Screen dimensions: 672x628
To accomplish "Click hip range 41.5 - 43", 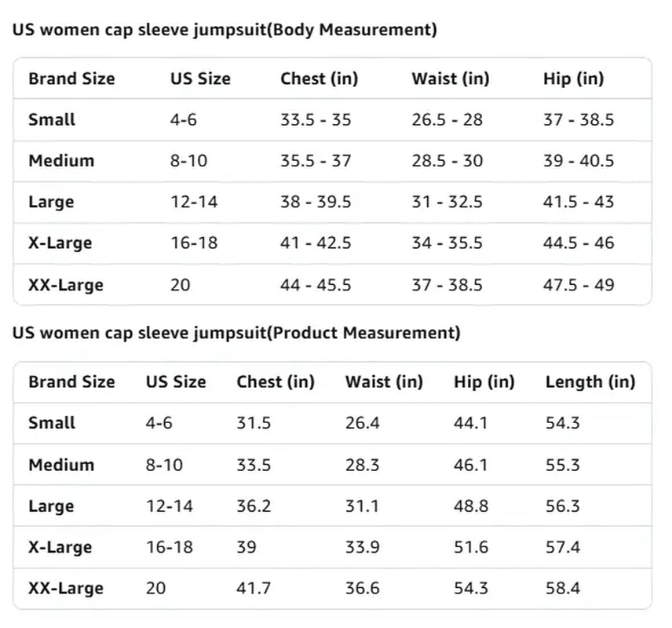I will [578, 202].
